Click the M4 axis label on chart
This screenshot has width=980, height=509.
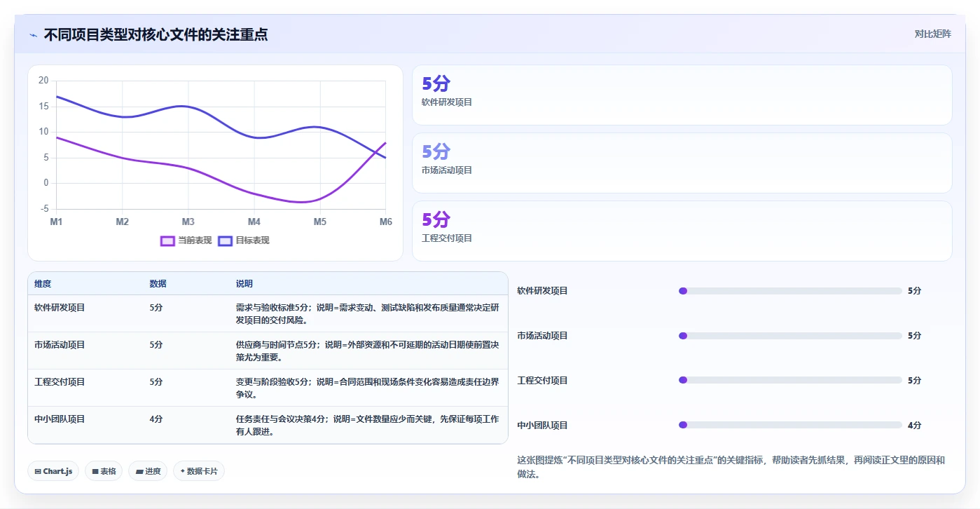(254, 222)
